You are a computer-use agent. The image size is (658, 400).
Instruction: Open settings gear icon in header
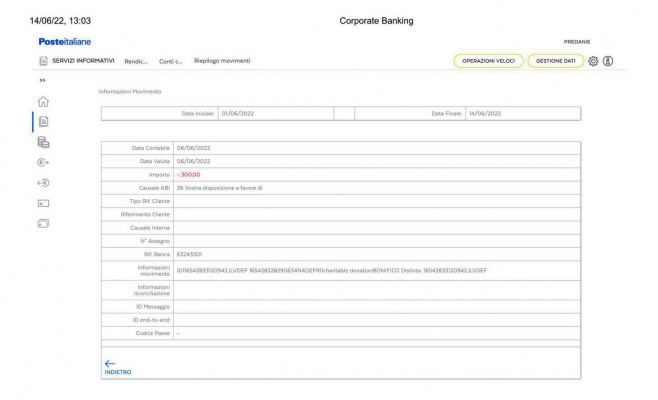pos(593,61)
